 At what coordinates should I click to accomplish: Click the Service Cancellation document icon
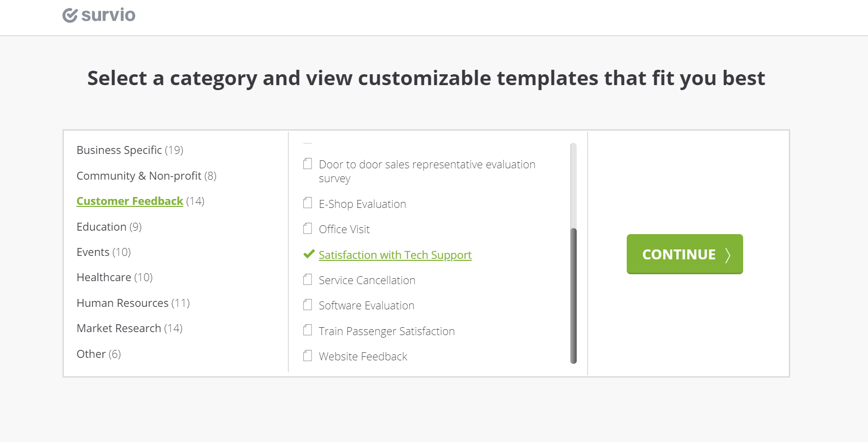pos(308,280)
